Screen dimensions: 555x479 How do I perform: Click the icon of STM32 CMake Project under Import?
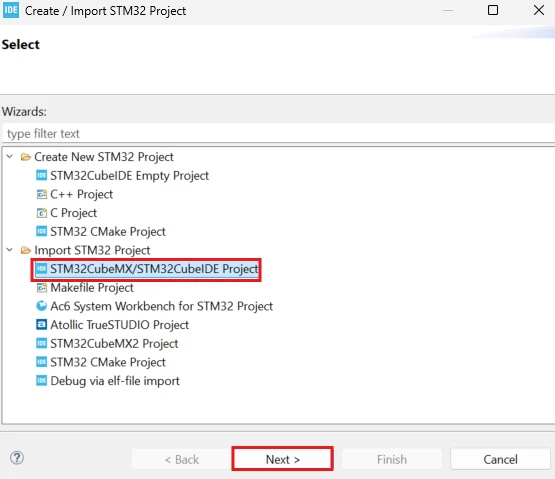(x=41, y=362)
